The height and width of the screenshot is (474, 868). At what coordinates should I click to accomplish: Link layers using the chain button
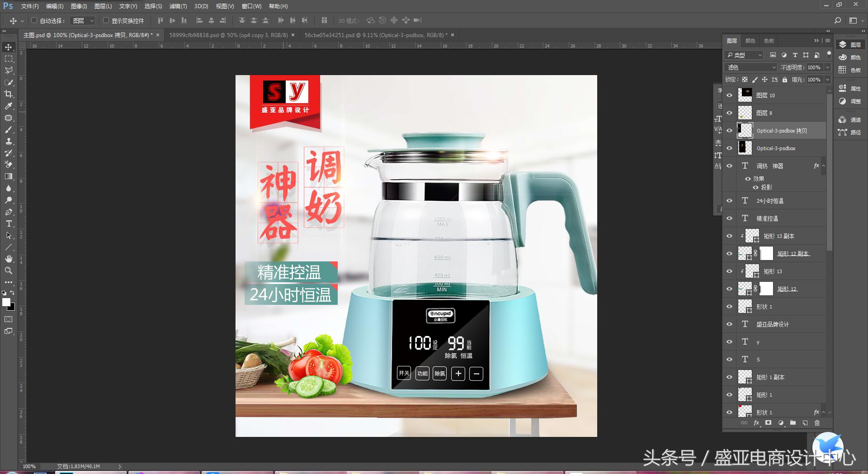(x=745, y=423)
